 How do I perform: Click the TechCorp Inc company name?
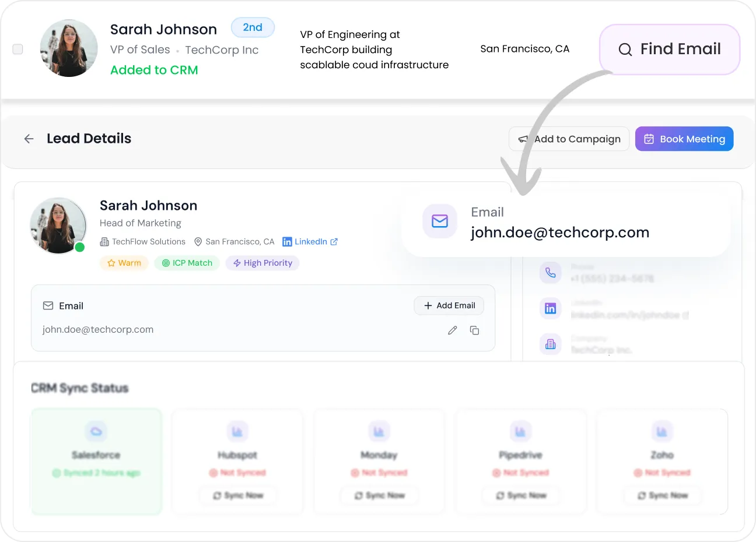222,50
